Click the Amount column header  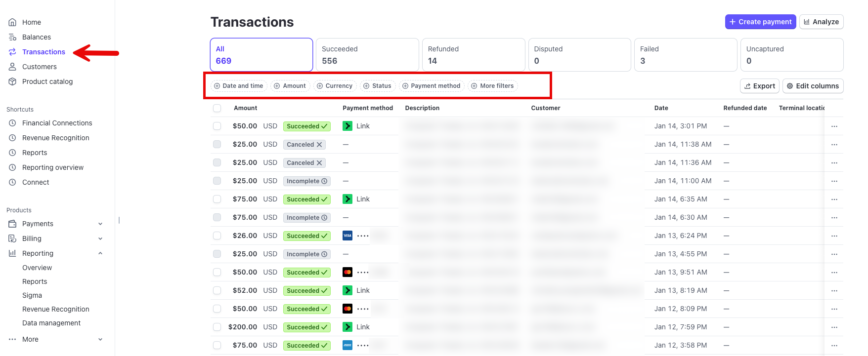(x=246, y=108)
